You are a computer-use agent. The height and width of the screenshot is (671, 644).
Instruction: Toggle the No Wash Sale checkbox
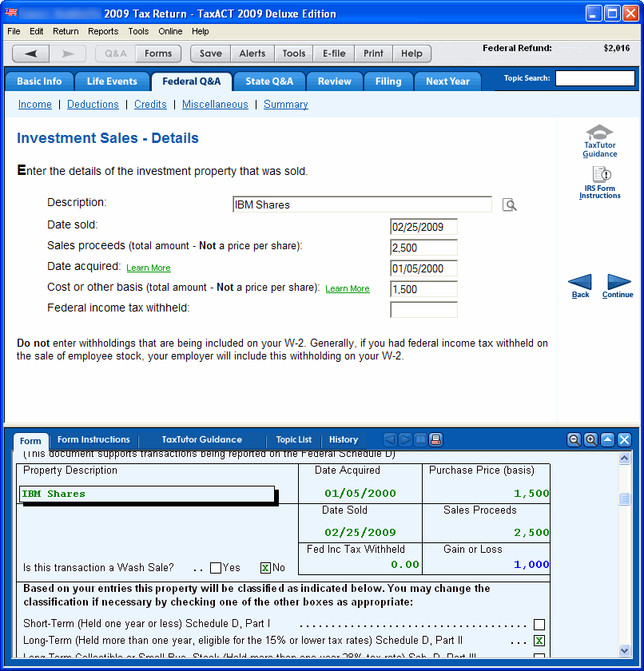(265, 568)
